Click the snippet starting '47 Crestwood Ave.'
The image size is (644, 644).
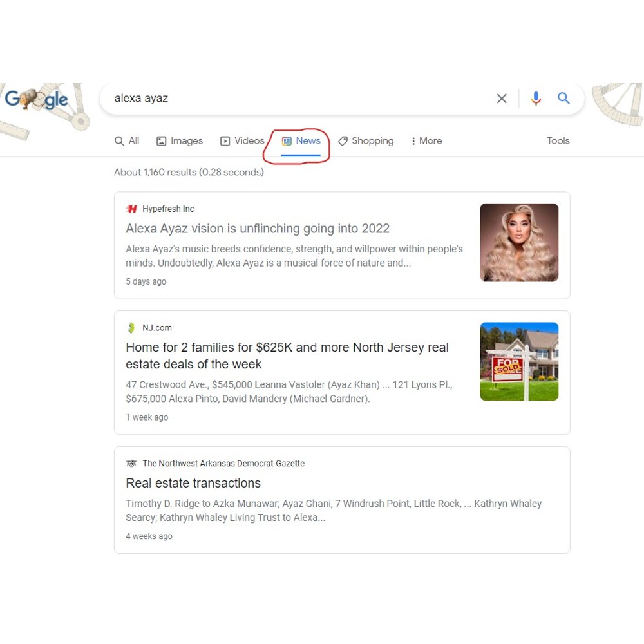tap(289, 392)
